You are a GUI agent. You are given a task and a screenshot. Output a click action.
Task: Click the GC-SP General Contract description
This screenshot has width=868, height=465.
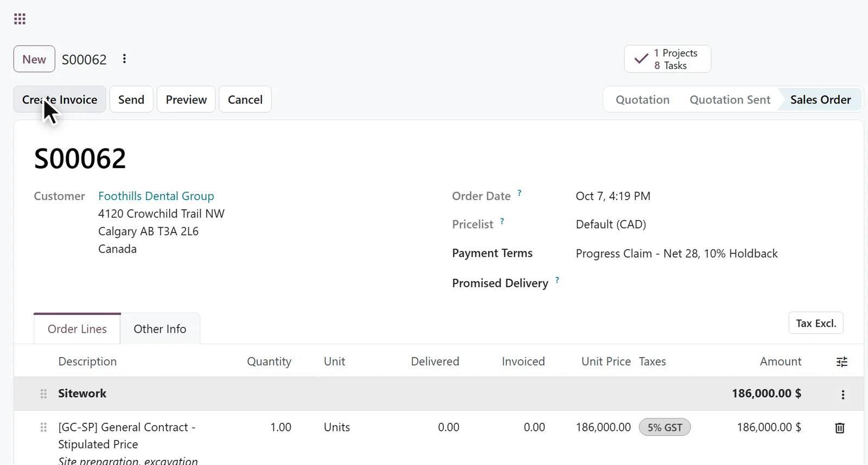coord(127,436)
